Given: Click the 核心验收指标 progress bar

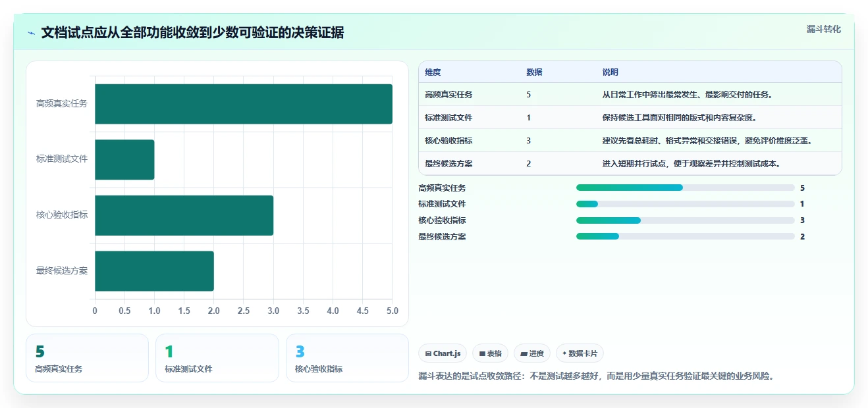Looking at the screenshot, I should coord(686,220).
